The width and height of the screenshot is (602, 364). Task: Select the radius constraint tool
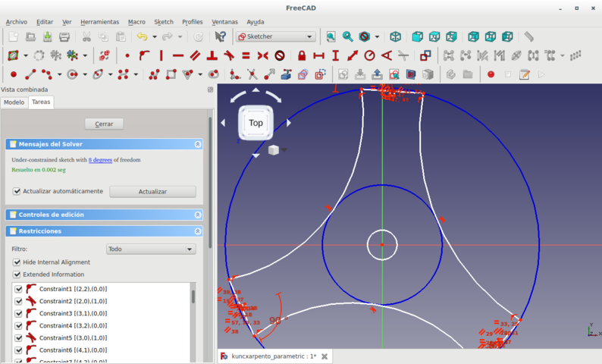pos(369,55)
